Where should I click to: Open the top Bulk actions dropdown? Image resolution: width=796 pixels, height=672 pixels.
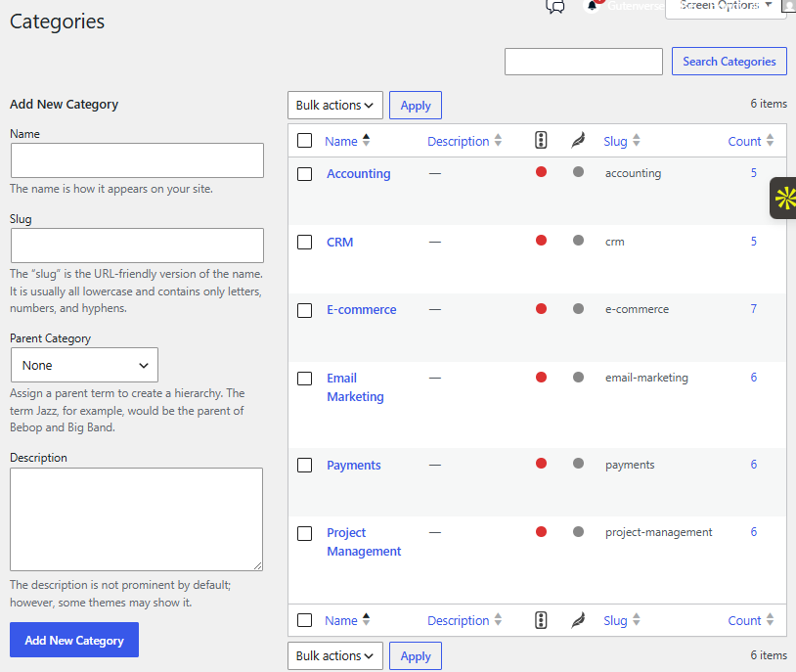(335, 105)
